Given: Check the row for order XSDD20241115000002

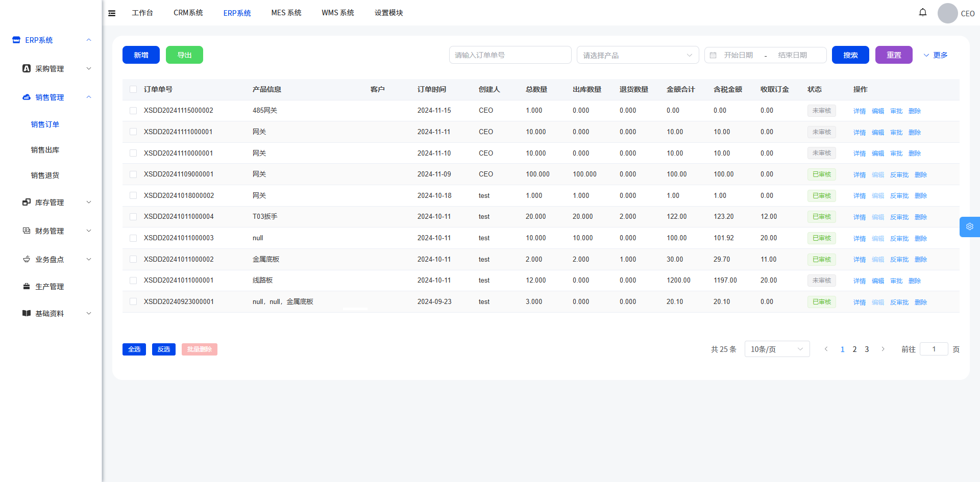Looking at the screenshot, I should coord(133,111).
